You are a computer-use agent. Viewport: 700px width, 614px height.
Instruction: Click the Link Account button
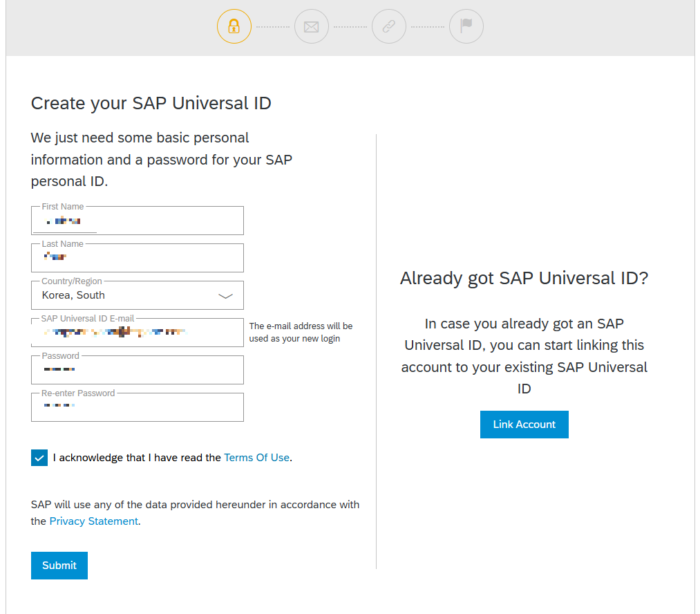pyautogui.click(x=524, y=425)
